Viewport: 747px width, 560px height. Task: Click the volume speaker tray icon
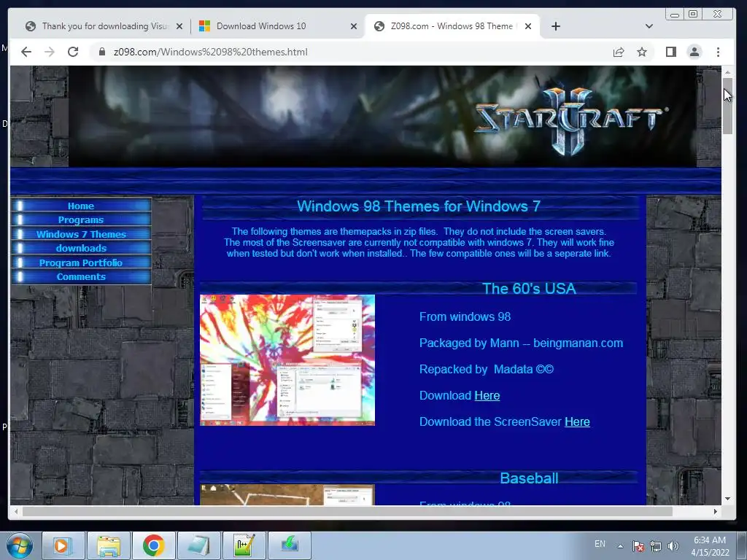coord(673,546)
